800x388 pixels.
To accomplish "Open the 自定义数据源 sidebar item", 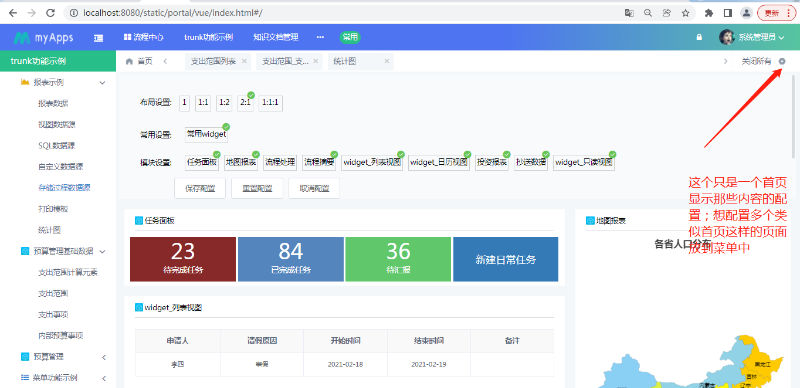I will (x=60, y=166).
